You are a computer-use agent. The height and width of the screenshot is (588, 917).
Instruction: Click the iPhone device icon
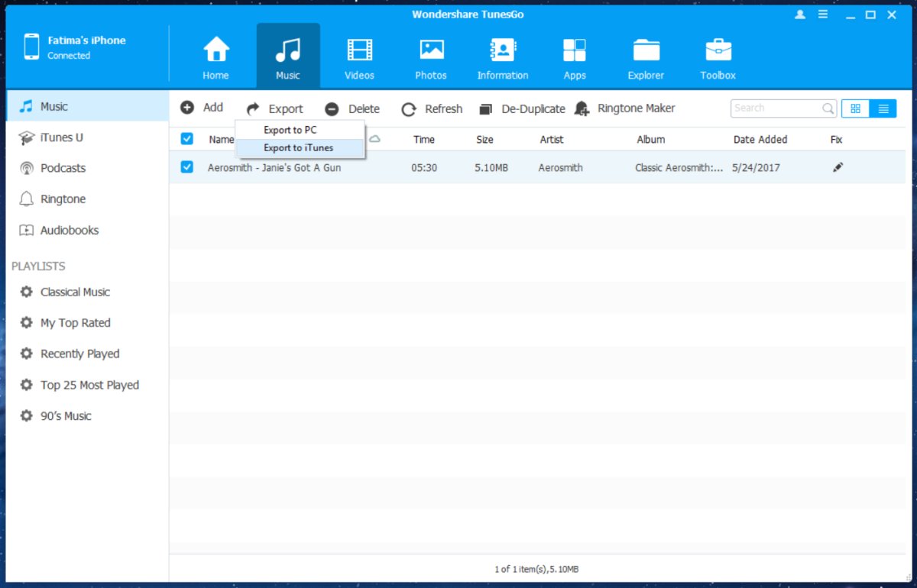(x=31, y=47)
